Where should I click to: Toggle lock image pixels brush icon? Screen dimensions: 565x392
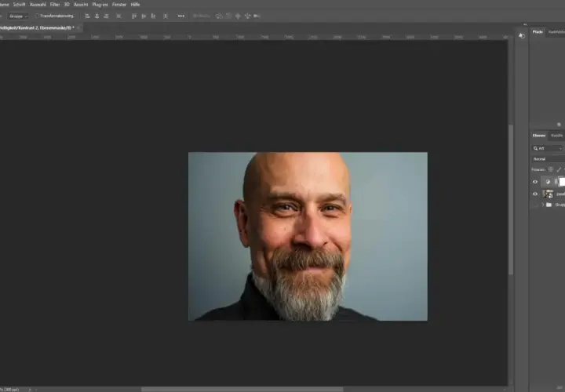(x=559, y=169)
